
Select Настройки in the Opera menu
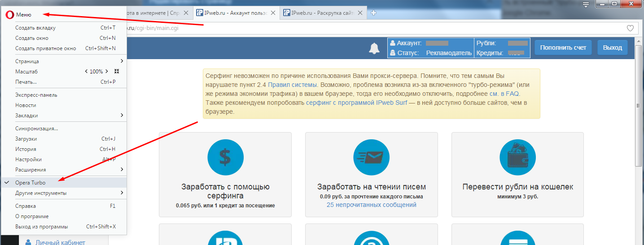(x=28, y=159)
